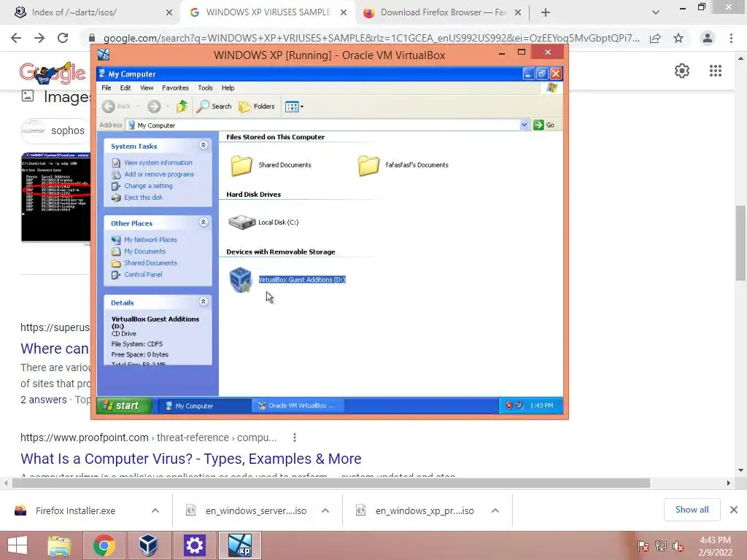Click Show all downloads button
Screen dimensions: 747x560
[x=692, y=510]
